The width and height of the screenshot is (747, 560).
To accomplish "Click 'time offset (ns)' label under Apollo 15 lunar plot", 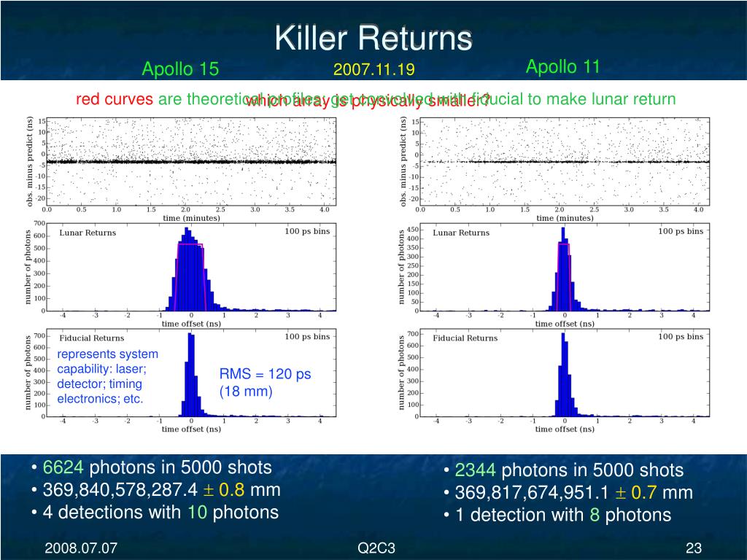I will (192, 324).
